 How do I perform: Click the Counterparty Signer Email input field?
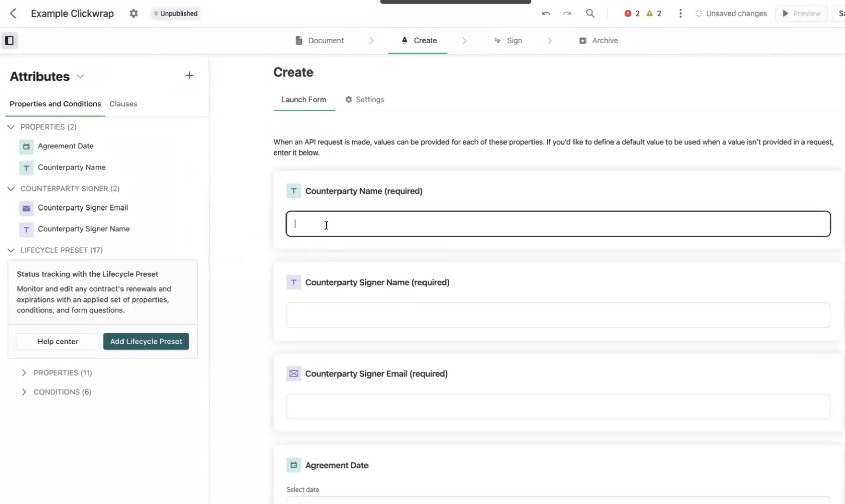point(558,407)
